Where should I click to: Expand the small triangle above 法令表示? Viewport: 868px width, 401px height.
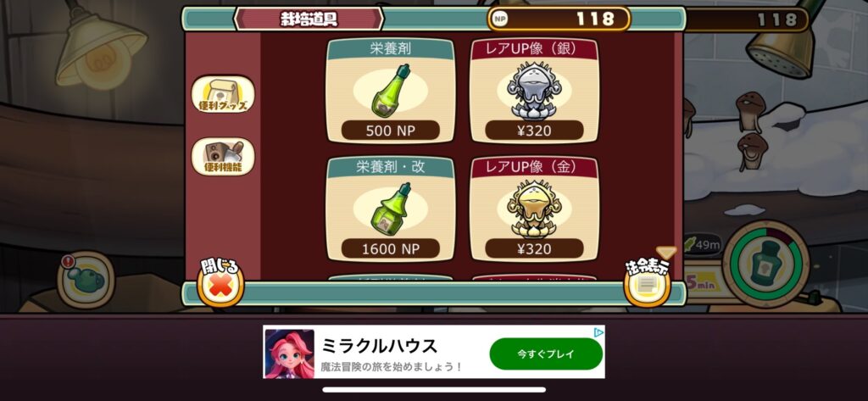pyautogui.click(x=666, y=253)
